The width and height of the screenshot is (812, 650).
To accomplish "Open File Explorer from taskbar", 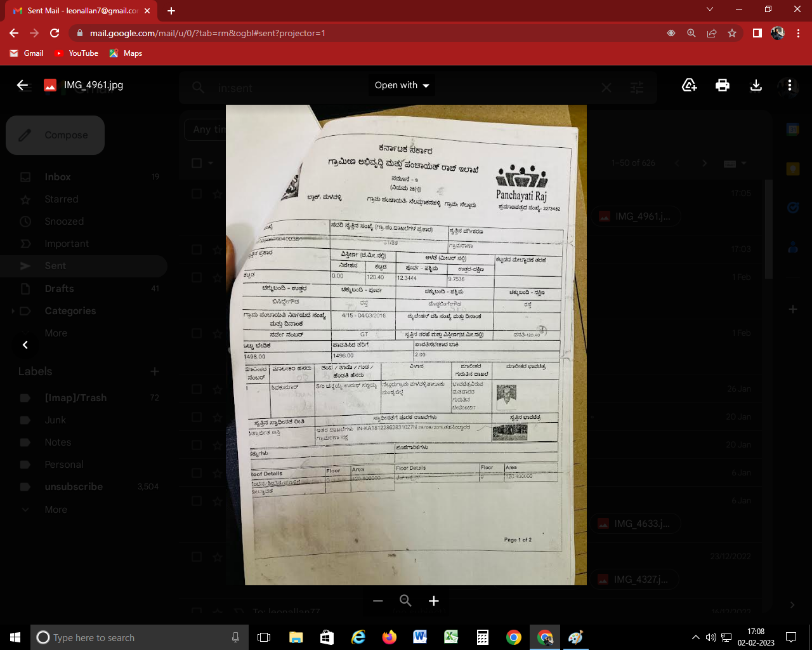I will 296,637.
